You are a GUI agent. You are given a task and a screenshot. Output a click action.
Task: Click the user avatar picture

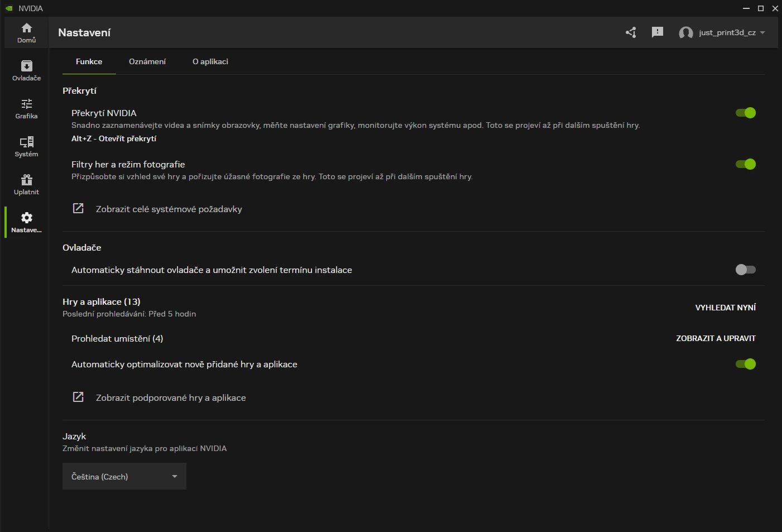[685, 33]
